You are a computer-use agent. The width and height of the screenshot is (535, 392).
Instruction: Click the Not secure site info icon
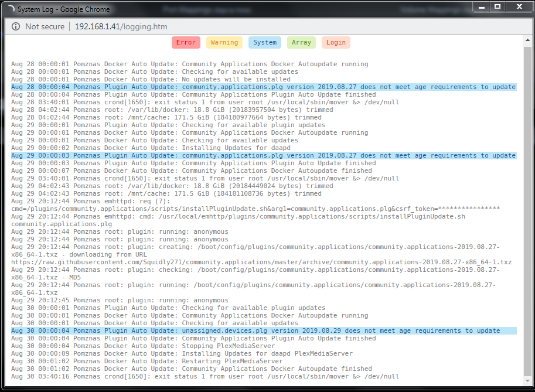(x=16, y=26)
